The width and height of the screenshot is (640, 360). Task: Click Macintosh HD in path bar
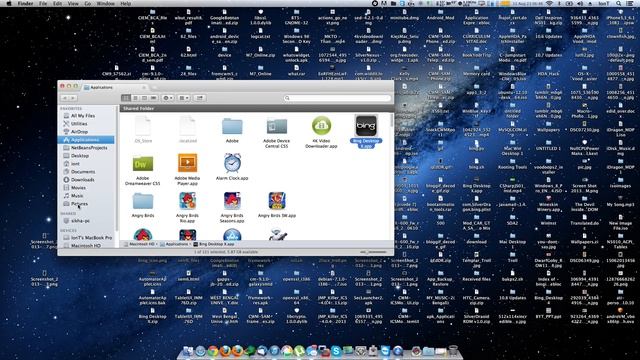point(139,244)
